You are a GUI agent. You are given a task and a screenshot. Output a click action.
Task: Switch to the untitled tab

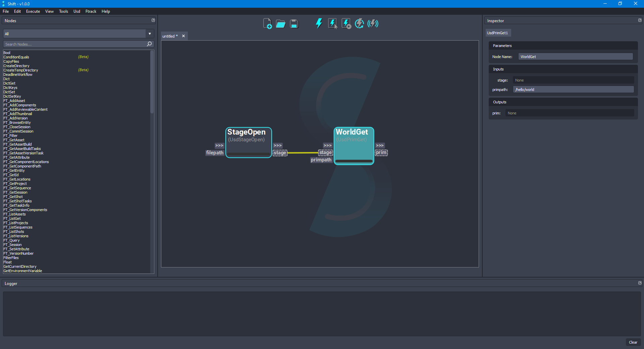click(169, 36)
